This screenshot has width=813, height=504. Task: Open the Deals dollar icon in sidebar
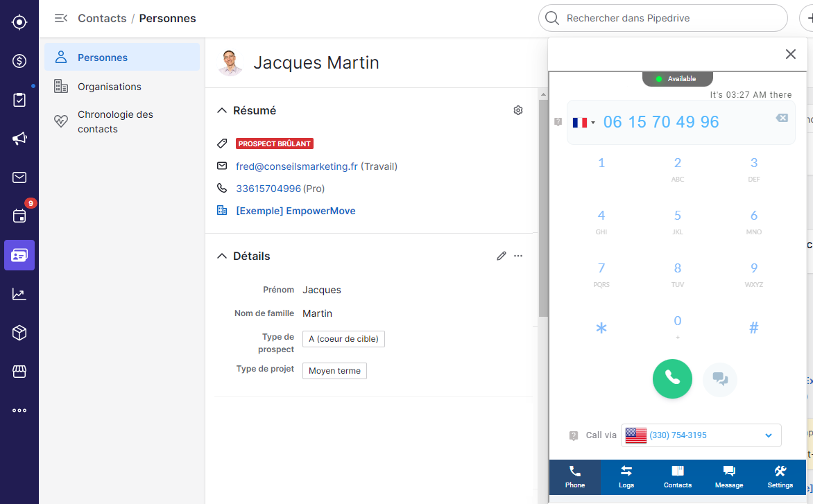coord(19,61)
